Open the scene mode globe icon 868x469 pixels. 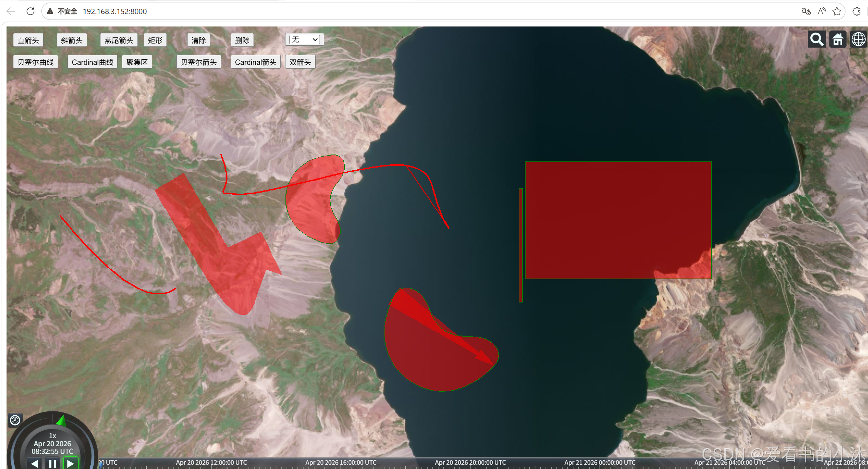coord(859,39)
